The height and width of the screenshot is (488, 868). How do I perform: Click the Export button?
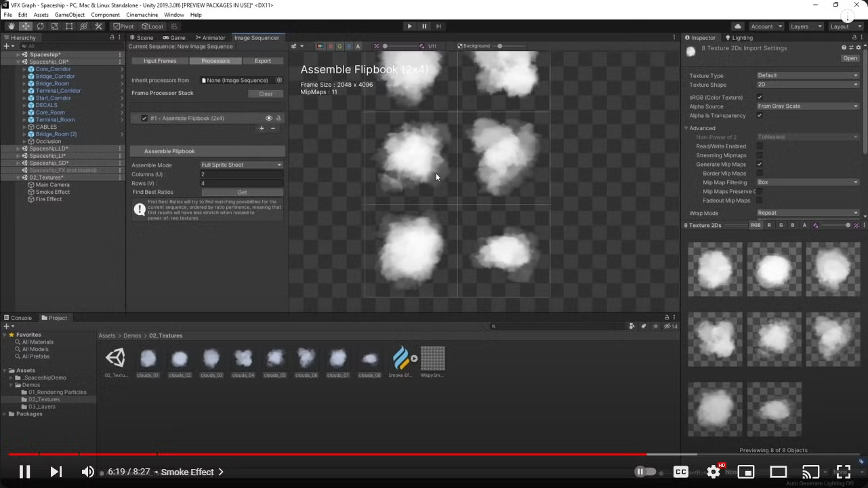tap(263, 61)
